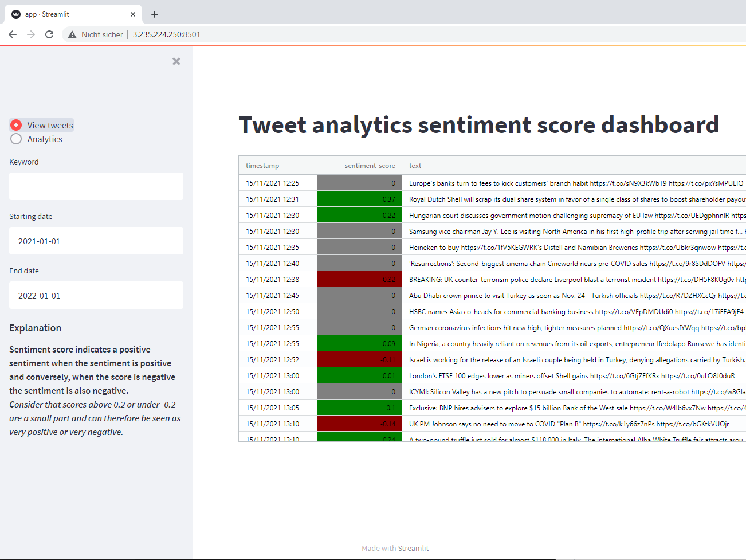Click the not-secure warning icon in address bar
746x560 pixels.
click(x=72, y=34)
